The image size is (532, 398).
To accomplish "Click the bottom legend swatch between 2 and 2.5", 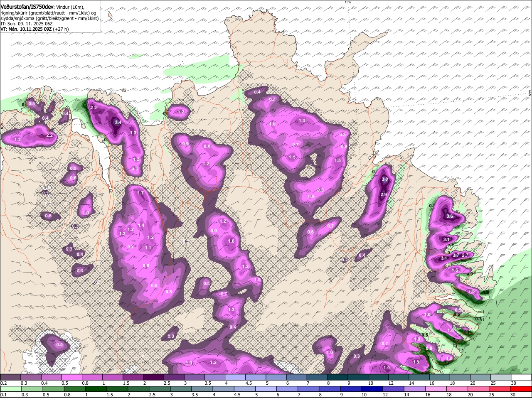I will coord(139,389).
